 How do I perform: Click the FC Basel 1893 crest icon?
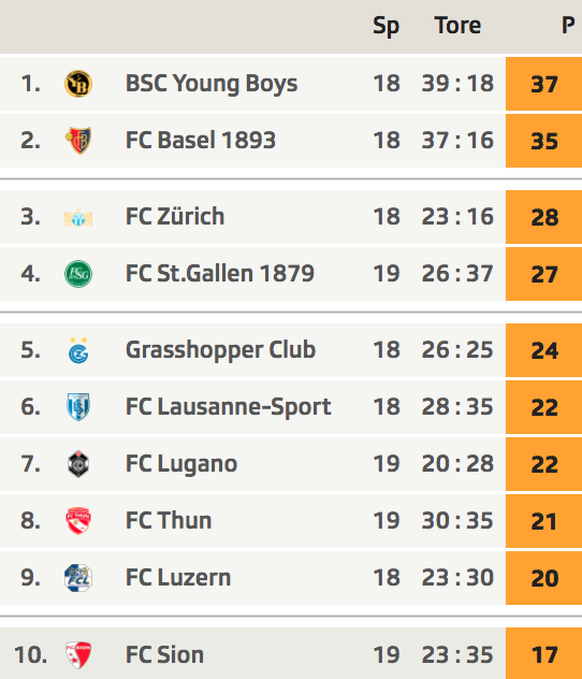pos(78,140)
